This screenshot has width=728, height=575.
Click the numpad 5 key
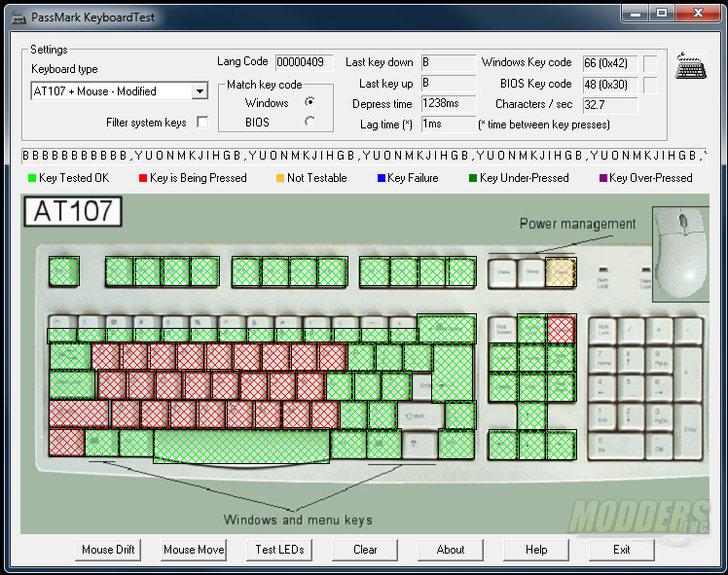631,388
